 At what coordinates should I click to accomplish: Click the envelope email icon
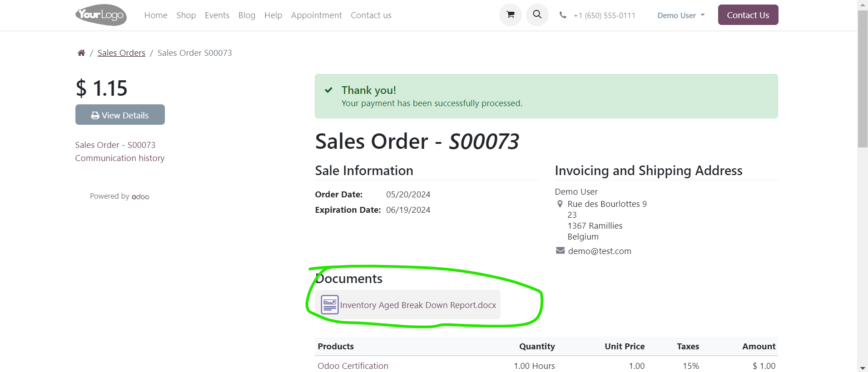pos(560,251)
